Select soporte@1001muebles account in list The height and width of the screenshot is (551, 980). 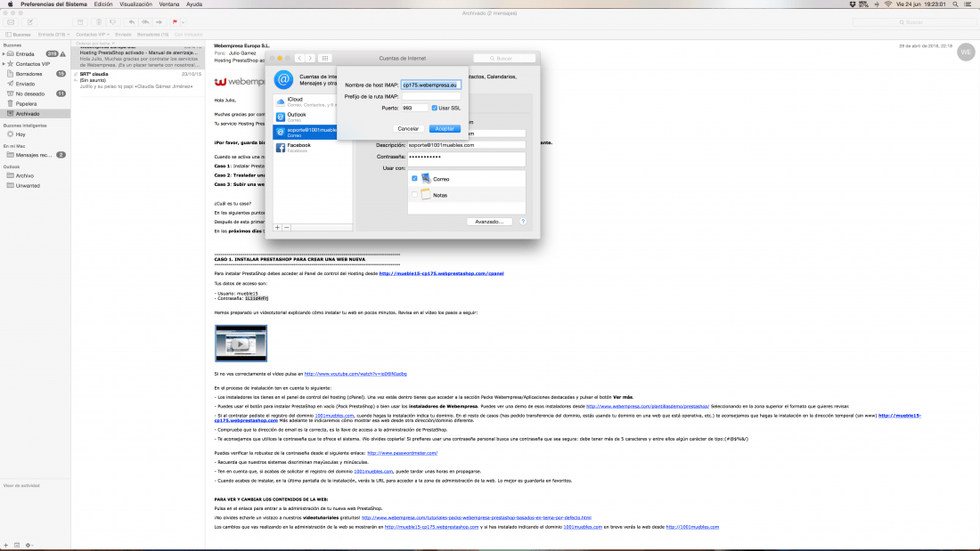(305, 132)
